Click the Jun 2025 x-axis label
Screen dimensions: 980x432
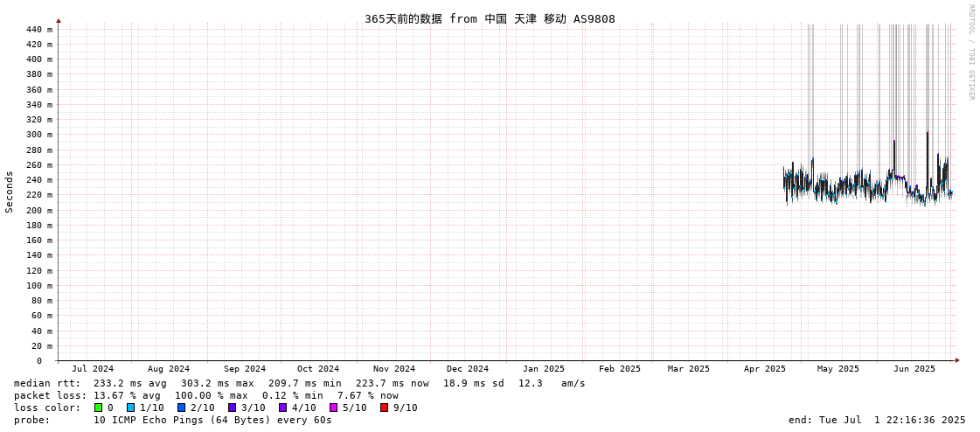point(914,369)
